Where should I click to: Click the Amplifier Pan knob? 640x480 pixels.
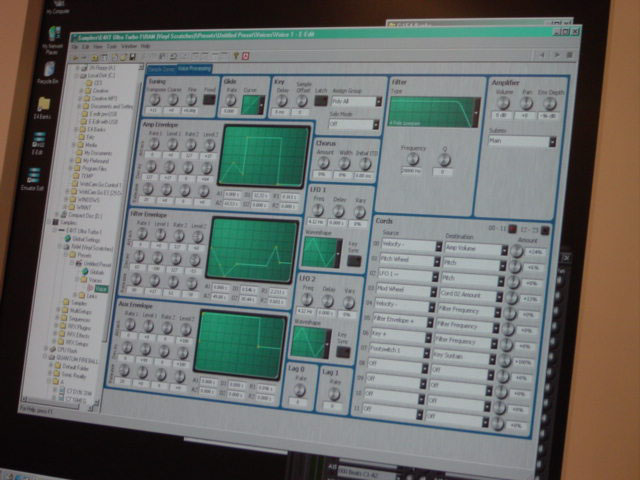pyautogui.click(x=526, y=103)
